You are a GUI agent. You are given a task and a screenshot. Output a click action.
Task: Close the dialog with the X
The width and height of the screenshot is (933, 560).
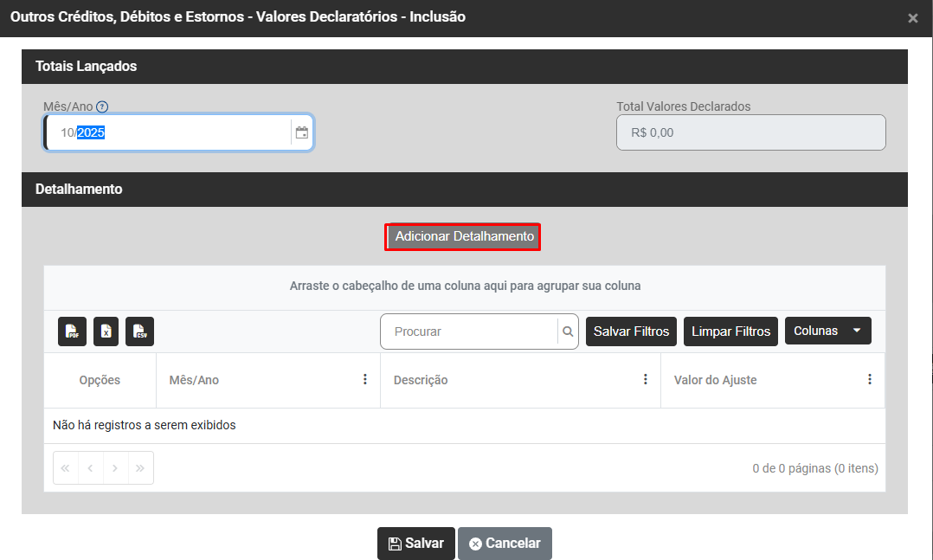(x=912, y=18)
